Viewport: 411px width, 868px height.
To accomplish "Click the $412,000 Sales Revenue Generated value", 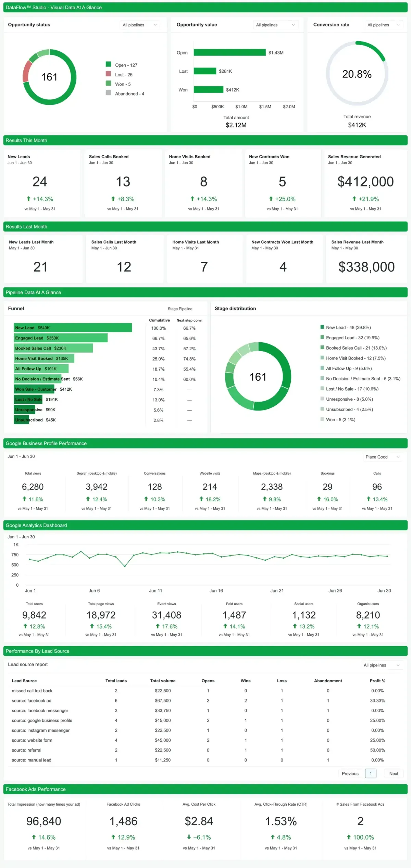I will click(365, 182).
